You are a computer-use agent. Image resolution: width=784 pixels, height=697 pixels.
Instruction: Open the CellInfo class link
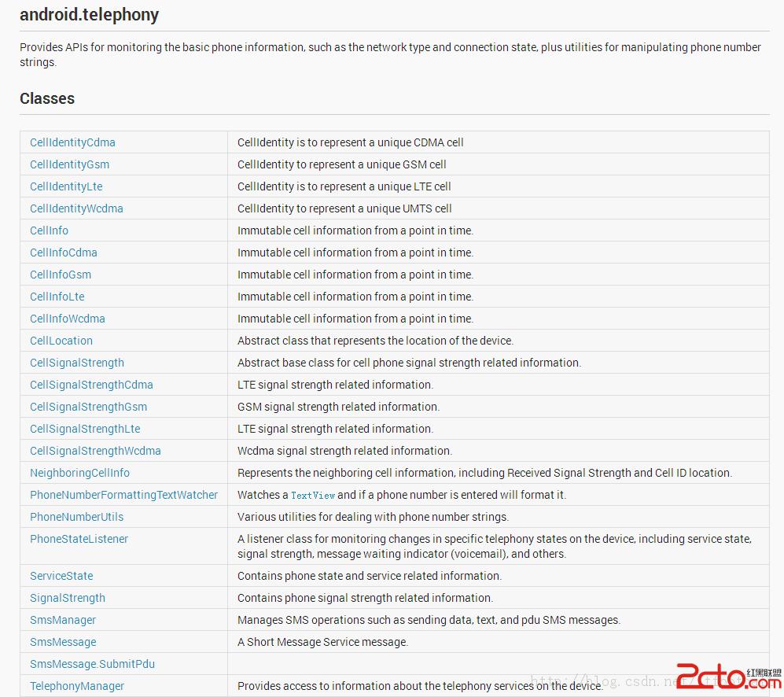pos(49,230)
